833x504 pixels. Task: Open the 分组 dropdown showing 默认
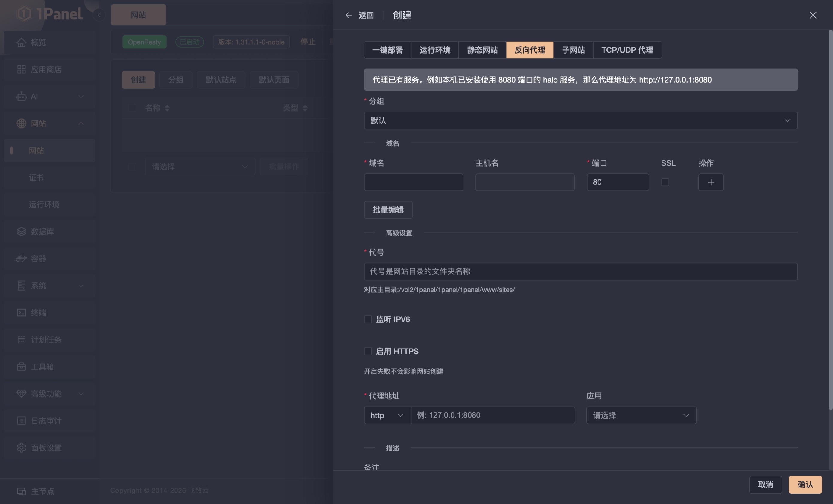point(581,120)
